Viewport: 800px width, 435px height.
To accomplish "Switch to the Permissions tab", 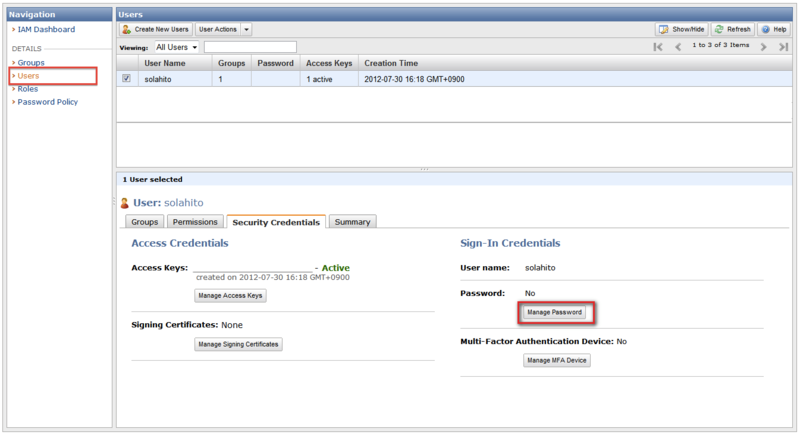I will point(195,222).
